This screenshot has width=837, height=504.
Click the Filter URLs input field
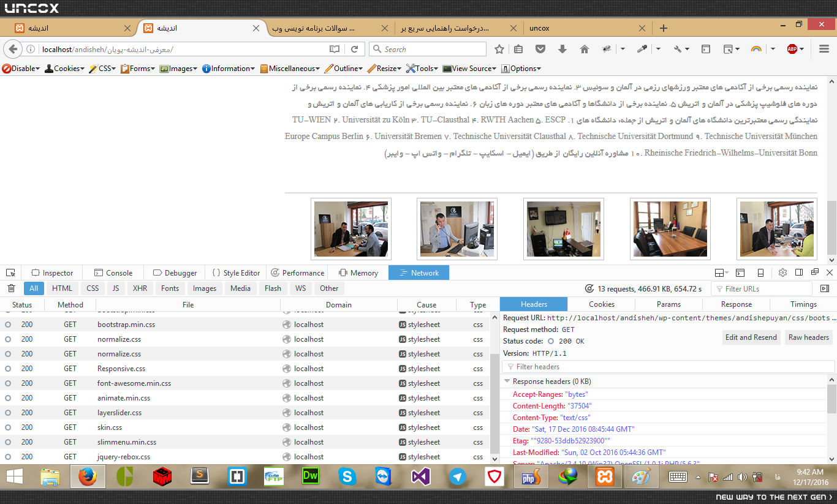coord(761,288)
